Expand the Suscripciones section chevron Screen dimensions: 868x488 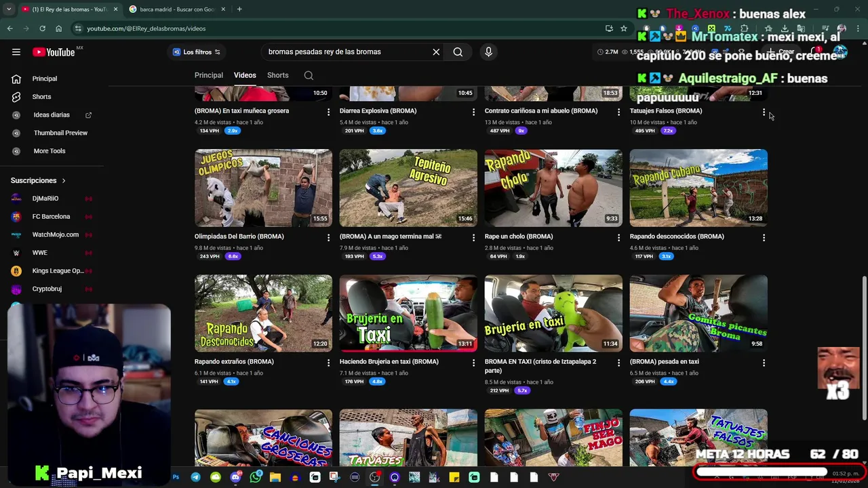[64, 181]
